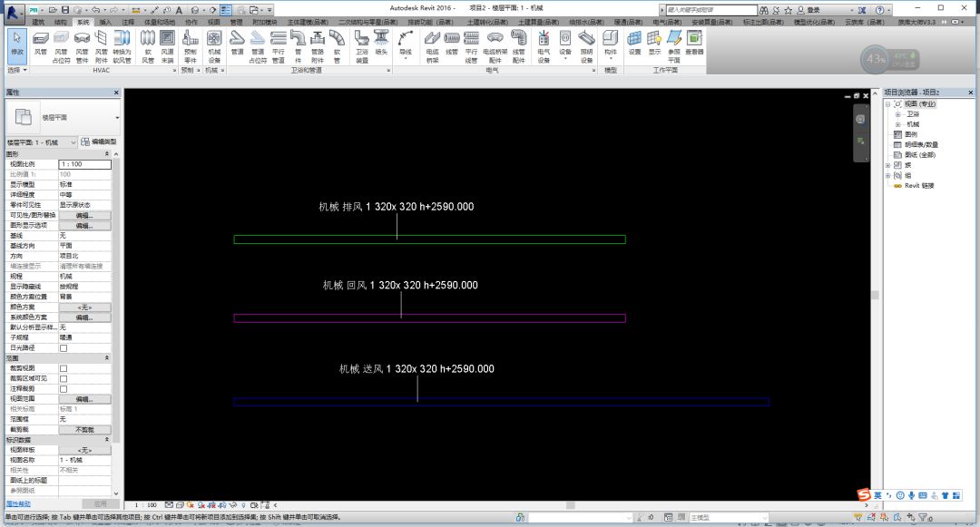Select the 软风管 flex duct tool
Screen dimensions: 980x527
click(x=148, y=46)
